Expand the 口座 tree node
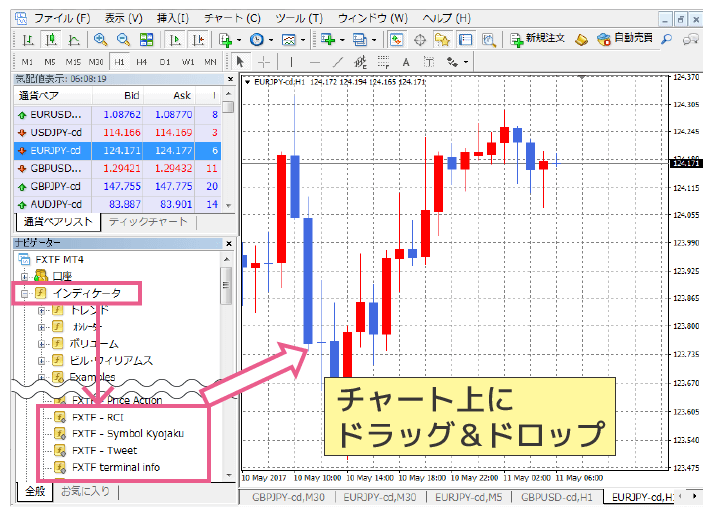Viewport: 710px width, 516px height. [24, 276]
